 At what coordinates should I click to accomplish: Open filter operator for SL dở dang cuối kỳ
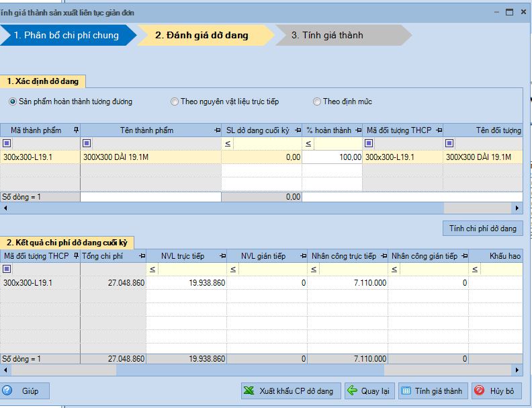228,144
